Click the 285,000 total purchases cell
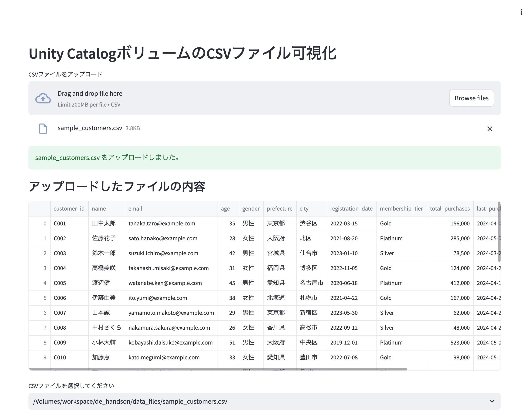532x413 pixels. 450,238
